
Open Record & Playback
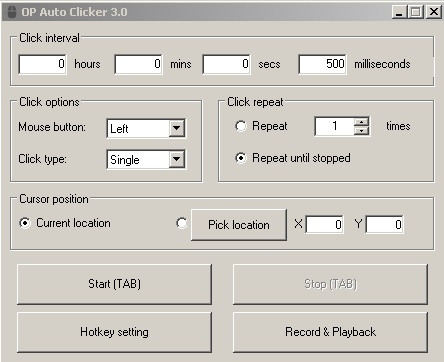(x=330, y=332)
